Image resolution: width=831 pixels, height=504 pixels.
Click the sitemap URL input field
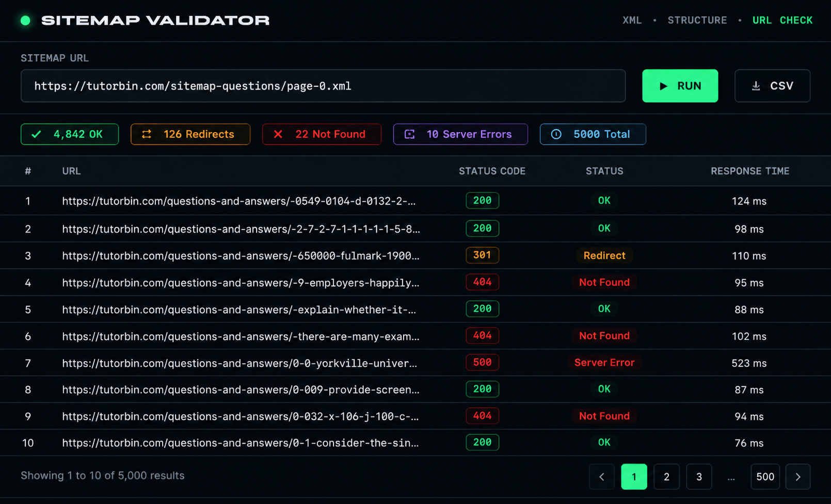pyautogui.click(x=323, y=86)
